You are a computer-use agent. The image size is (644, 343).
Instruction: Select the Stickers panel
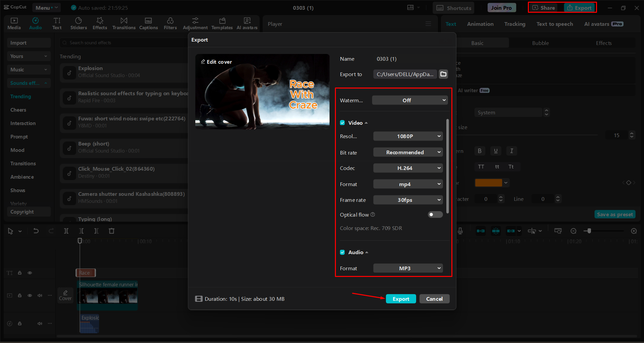(79, 23)
